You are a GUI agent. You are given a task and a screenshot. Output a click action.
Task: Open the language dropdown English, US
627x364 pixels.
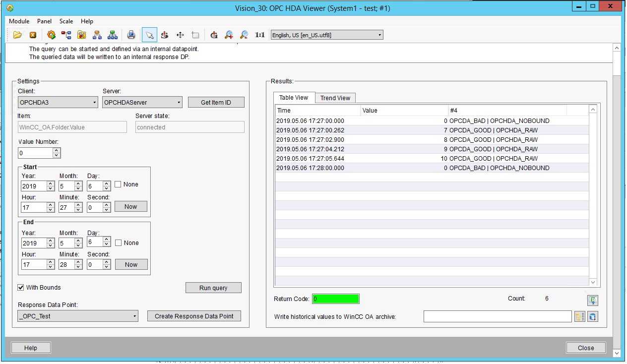[x=326, y=35]
